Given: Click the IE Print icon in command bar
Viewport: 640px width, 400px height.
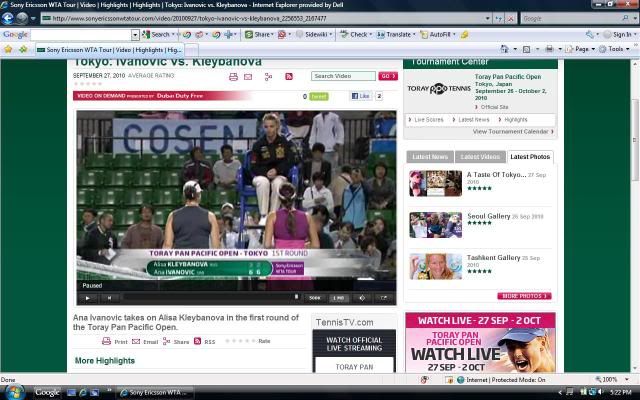Looking at the screenshot, I should (x=549, y=49).
